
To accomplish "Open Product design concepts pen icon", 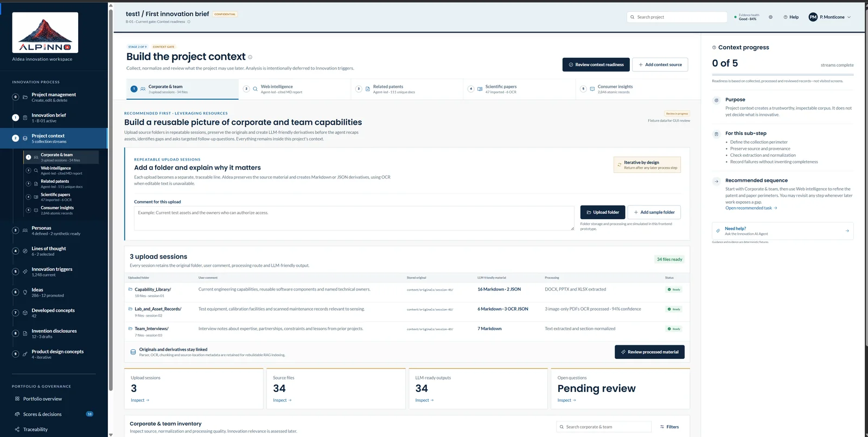I will [25, 354].
